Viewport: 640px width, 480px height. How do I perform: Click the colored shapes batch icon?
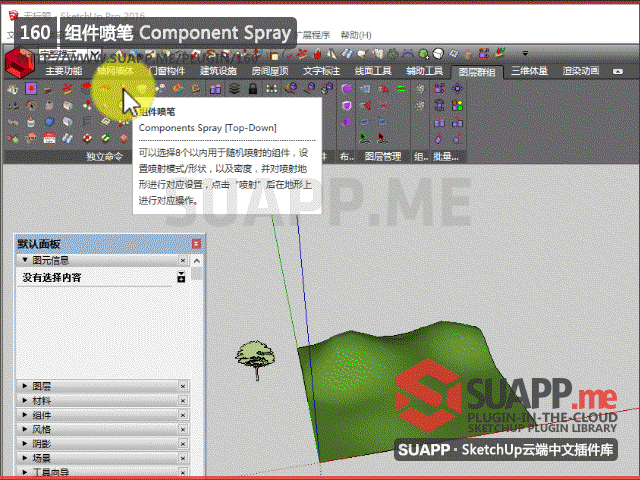click(458, 106)
